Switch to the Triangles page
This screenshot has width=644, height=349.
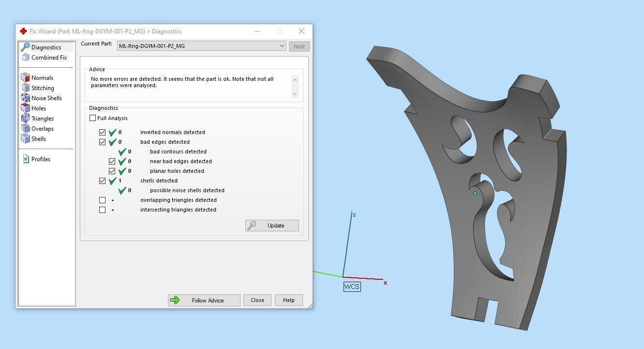click(x=43, y=119)
